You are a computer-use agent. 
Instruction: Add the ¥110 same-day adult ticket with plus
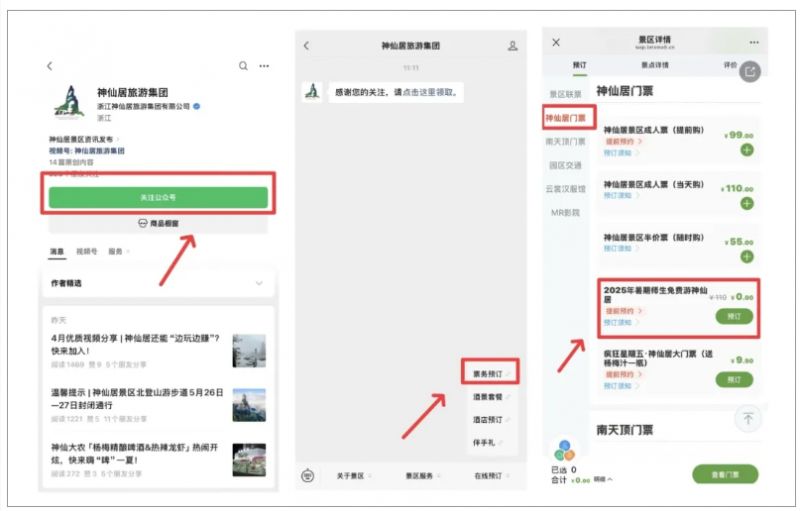click(x=747, y=203)
